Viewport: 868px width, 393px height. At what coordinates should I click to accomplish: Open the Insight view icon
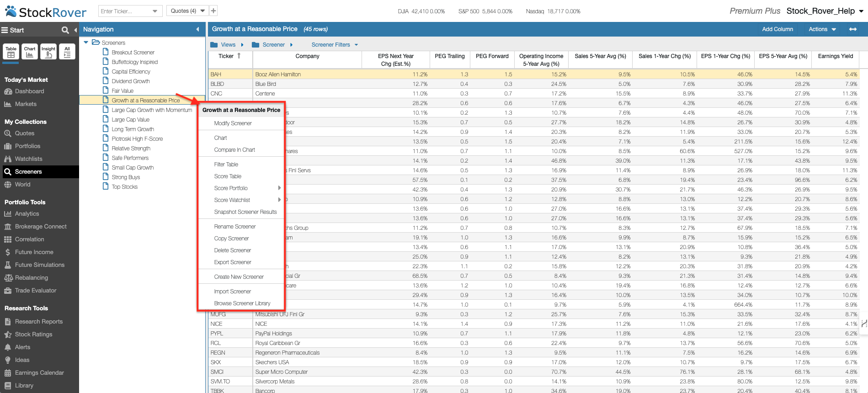coord(48,52)
